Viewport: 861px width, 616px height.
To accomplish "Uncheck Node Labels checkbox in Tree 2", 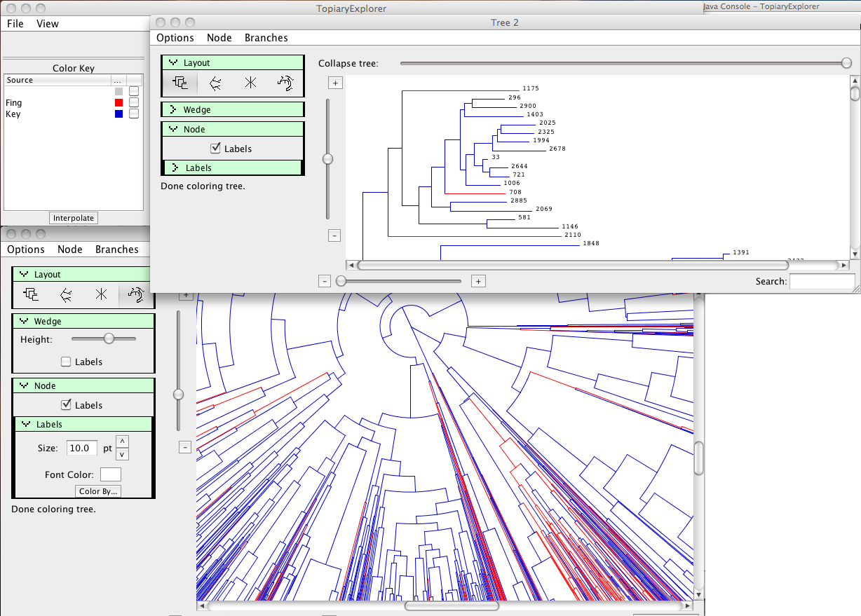I will [216, 149].
